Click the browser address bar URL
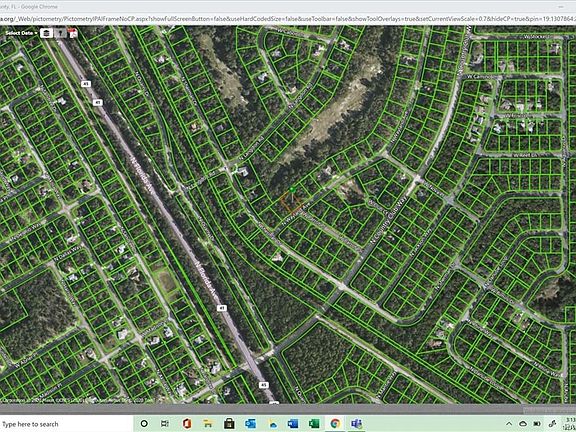This screenshot has width=576, height=432. (x=288, y=18)
